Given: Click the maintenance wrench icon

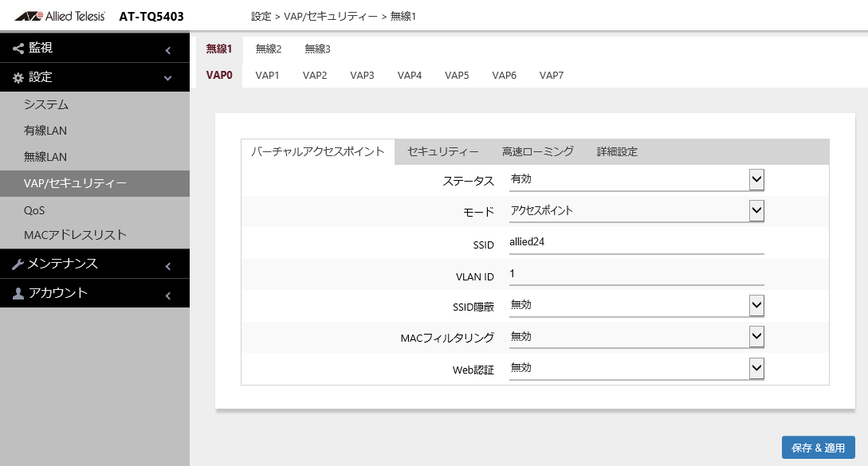Looking at the screenshot, I should click(18, 264).
